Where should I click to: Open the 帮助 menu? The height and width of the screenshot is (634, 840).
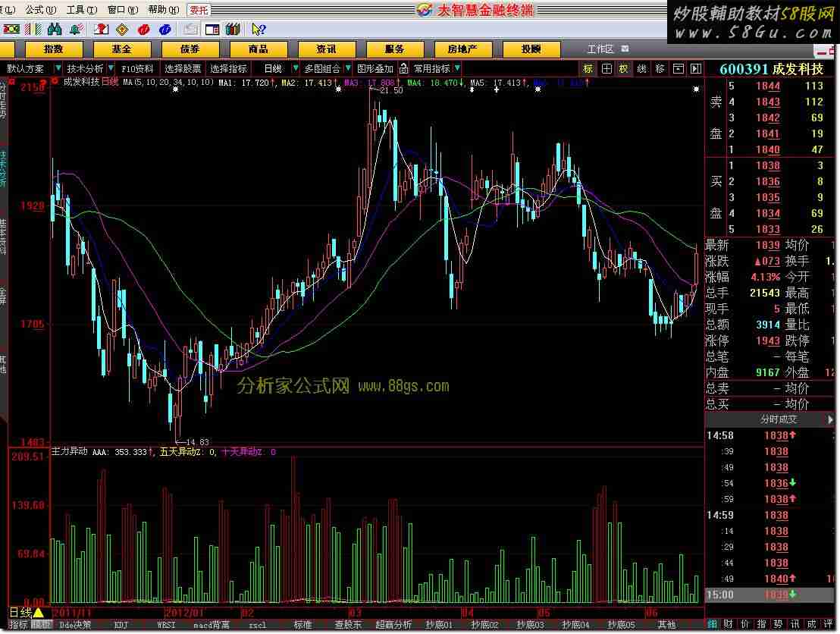(x=164, y=10)
